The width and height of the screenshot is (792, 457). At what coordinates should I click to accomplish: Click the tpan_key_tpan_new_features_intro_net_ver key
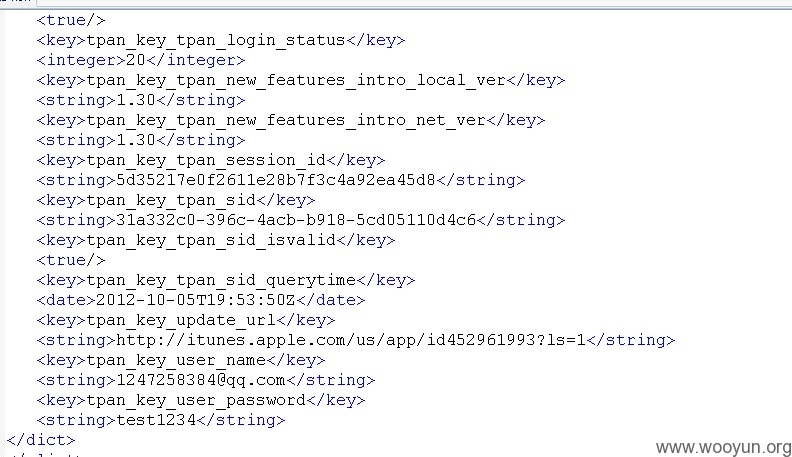[291, 120]
